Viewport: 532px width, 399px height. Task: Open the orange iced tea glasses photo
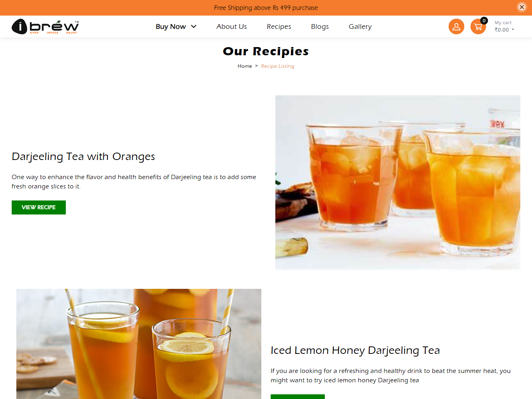tap(398, 183)
